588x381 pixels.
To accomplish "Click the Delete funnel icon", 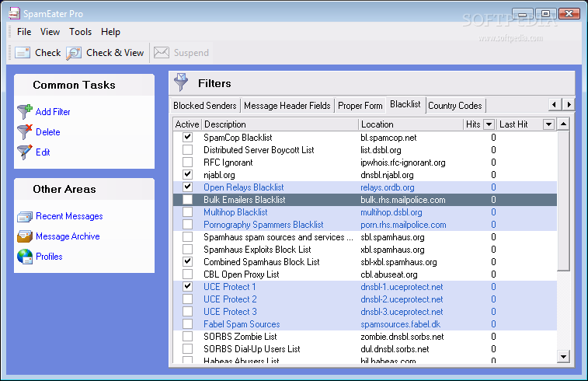I will (x=25, y=131).
